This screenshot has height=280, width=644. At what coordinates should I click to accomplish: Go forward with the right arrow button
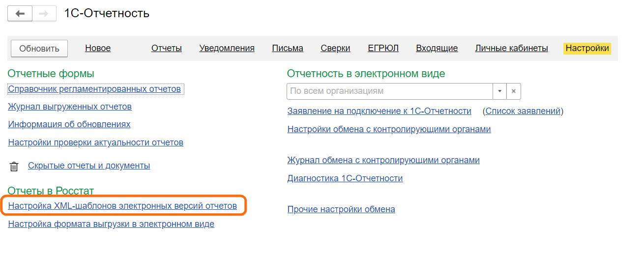coord(44,14)
